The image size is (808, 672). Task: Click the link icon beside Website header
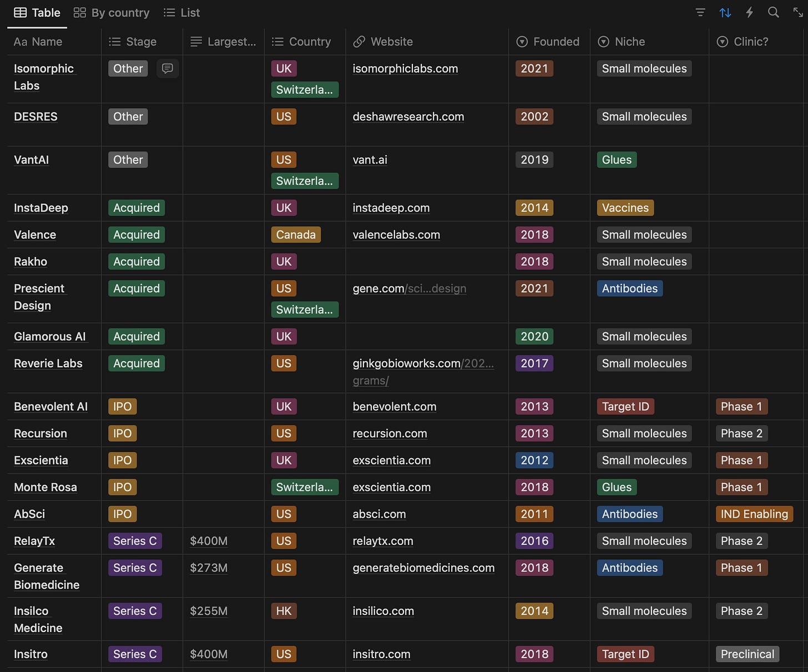tap(360, 41)
